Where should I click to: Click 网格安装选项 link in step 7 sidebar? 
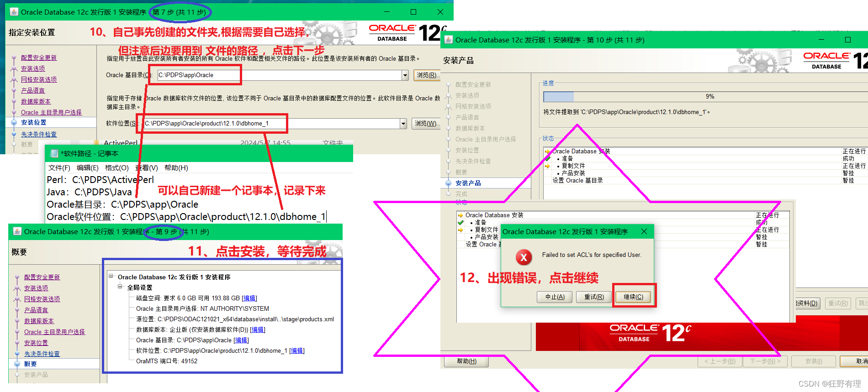tap(39, 79)
